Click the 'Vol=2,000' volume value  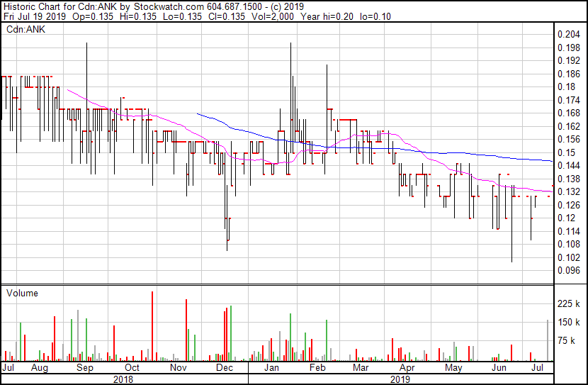click(272, 16)
